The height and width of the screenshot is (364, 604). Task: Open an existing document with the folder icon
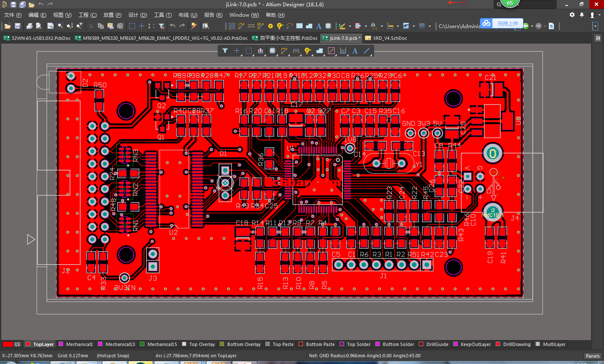pos(8,26)
